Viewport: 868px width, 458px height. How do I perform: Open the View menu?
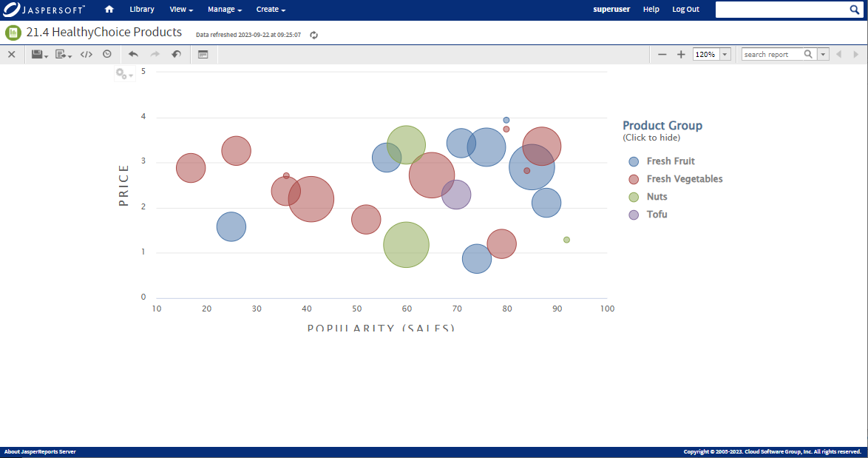pyautogui.click(x=181, y=10)
